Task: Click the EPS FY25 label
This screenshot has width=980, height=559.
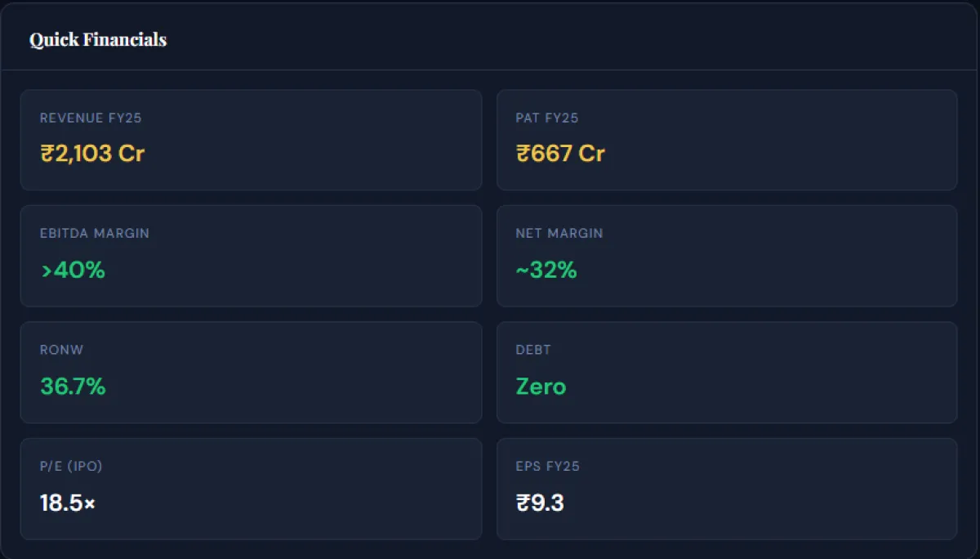Action: click(547, 467)
